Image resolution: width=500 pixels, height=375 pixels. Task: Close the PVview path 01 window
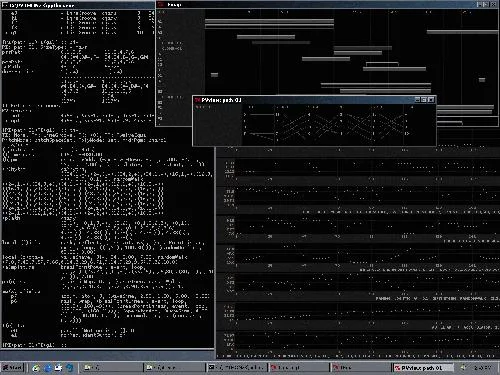431,100
